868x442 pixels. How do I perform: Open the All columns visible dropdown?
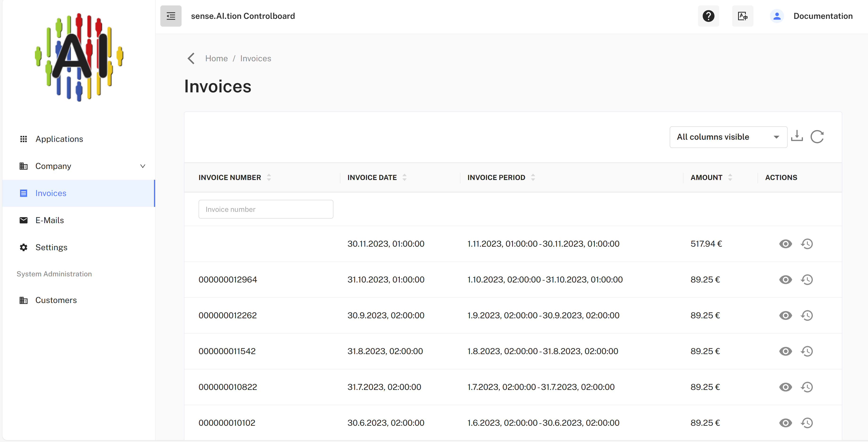[x=728, y=137]
